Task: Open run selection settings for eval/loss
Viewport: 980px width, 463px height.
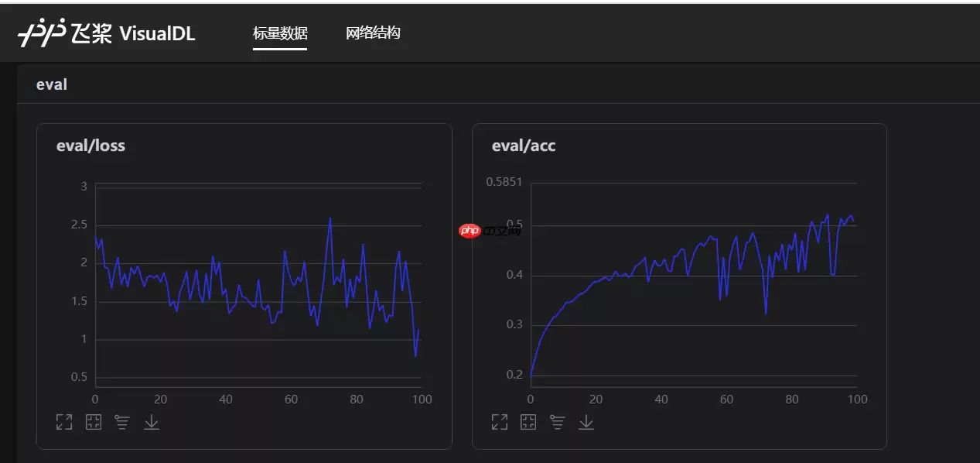Action: tap(121, 422)
